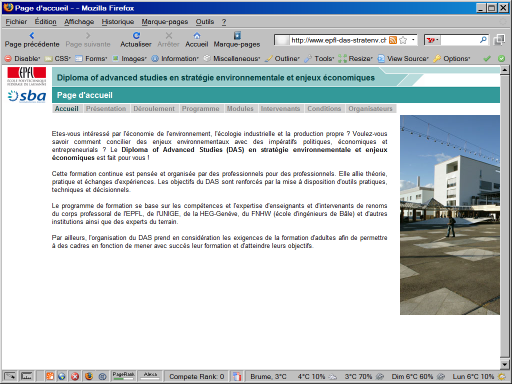The width and height of the screenshot is (512, 384).
Task: Switch to the Déroulement tab
Action: (x=154, y=109)
